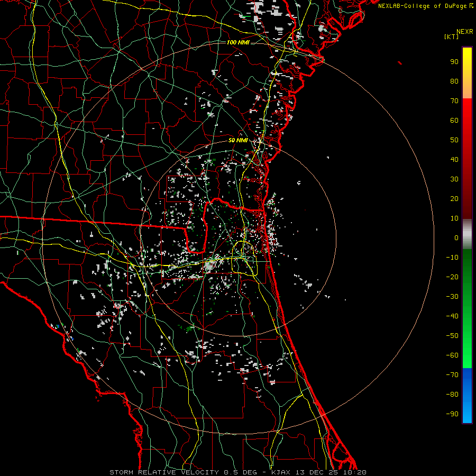This screenshot has width=476, height=476.
Task: Click the 70 value on velocity scale
Action: tap(454, 101)
